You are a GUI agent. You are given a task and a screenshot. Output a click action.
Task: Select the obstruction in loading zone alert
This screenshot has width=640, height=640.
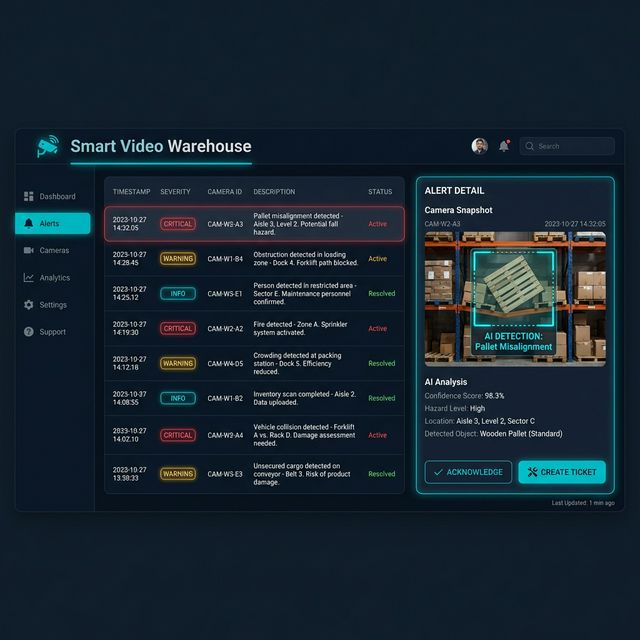[254, 259]
